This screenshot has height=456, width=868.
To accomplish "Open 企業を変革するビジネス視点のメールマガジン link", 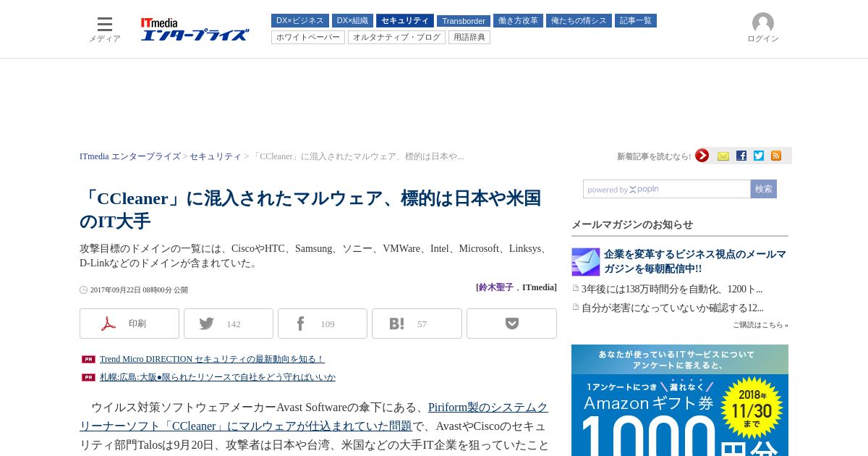I will (695, 261).
